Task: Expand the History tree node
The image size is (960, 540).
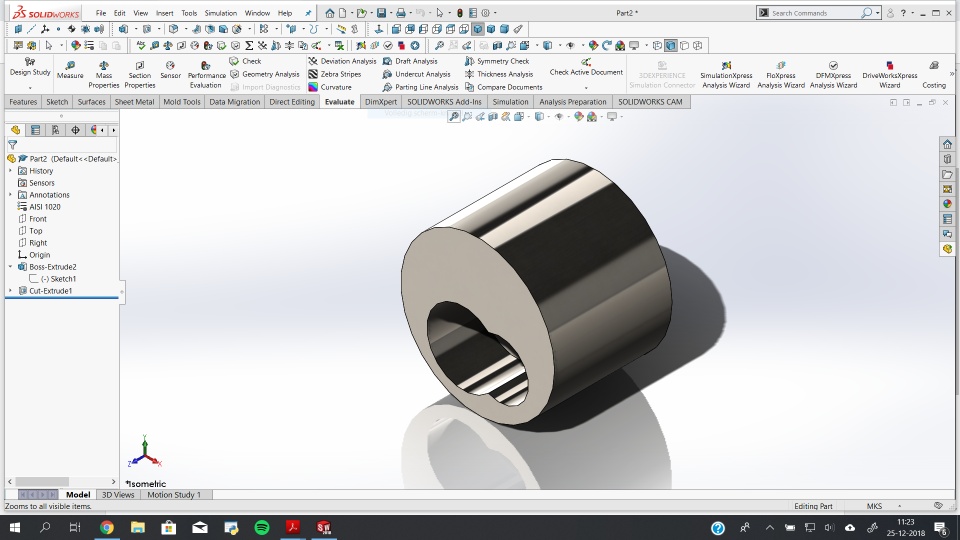Action: pos(10,171)
